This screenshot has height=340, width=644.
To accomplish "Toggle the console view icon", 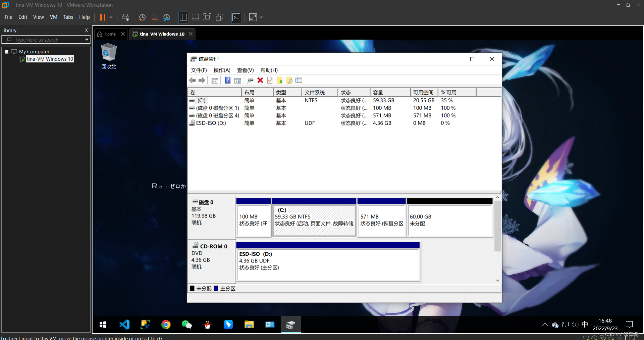I will point(236,17).
